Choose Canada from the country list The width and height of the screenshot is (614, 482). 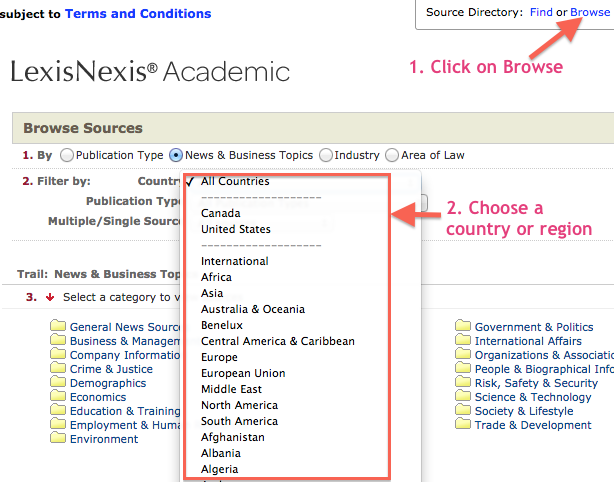(x=220, y=213)
